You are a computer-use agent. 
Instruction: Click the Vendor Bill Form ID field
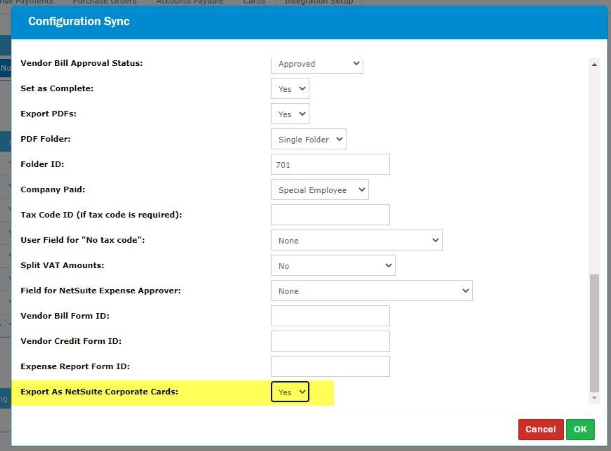click(330, 316)
